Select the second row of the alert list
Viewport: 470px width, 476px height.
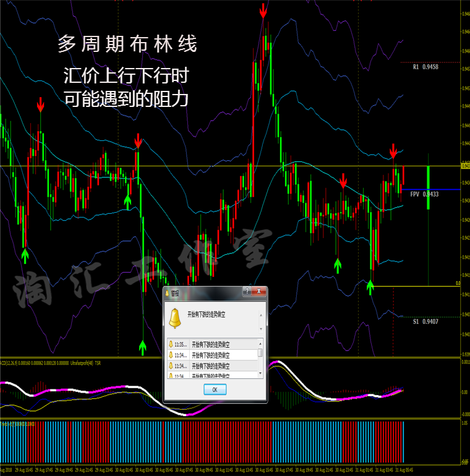[213, 355]
